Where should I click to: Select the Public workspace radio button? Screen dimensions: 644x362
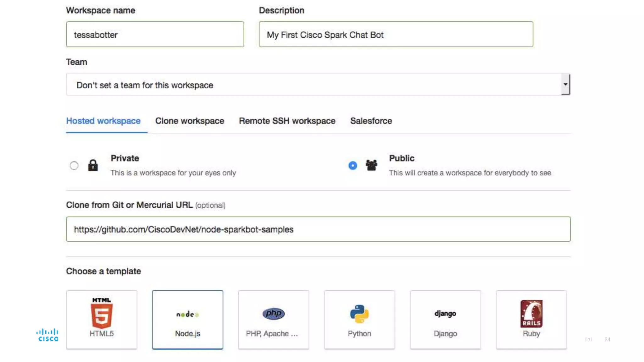click(x=353, y=165)
